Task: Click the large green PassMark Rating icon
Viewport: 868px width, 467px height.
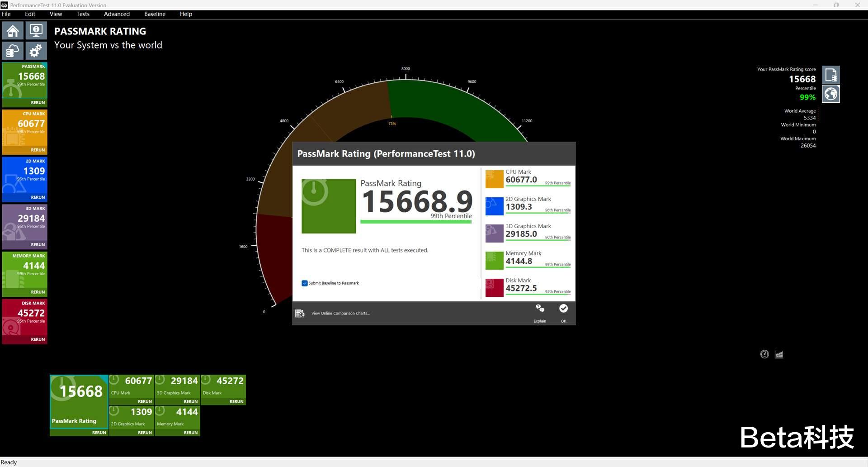Action: (329, 206)
